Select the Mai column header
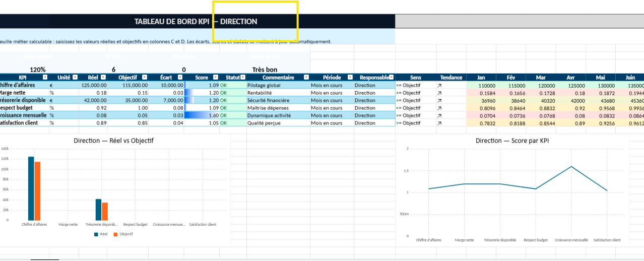The height and width of the screenshot is (261, 644). click(x=600, y=78)
